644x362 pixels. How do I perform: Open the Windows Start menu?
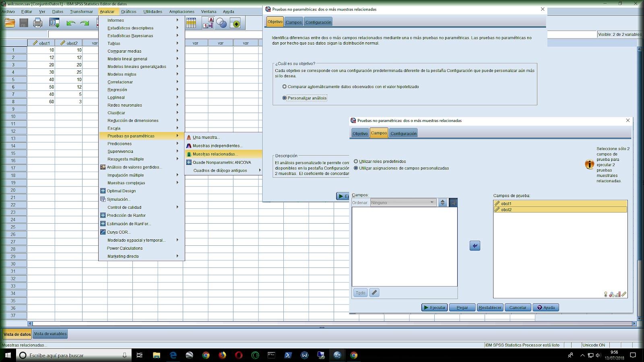click(8, 355)
